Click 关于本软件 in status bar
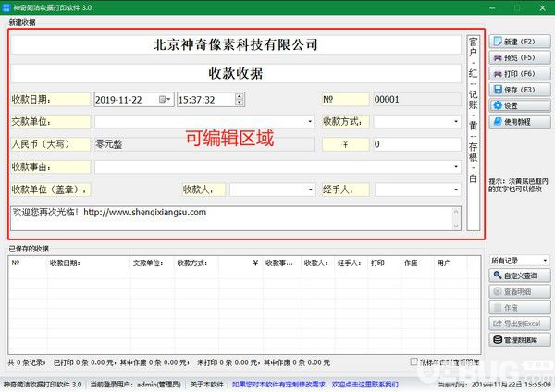Image resolution: width=555 pixels, height=392 pixels. click(206, 385)
